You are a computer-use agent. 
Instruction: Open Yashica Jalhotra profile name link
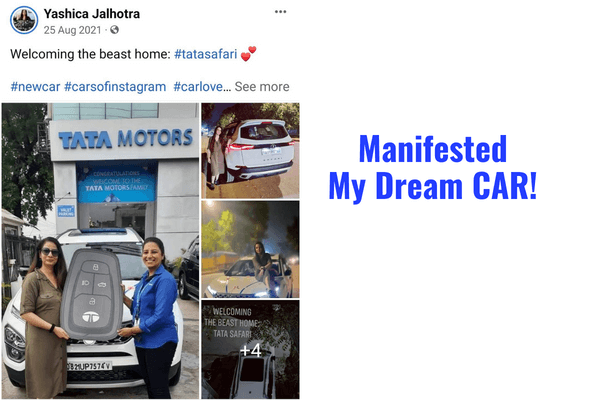92,14
